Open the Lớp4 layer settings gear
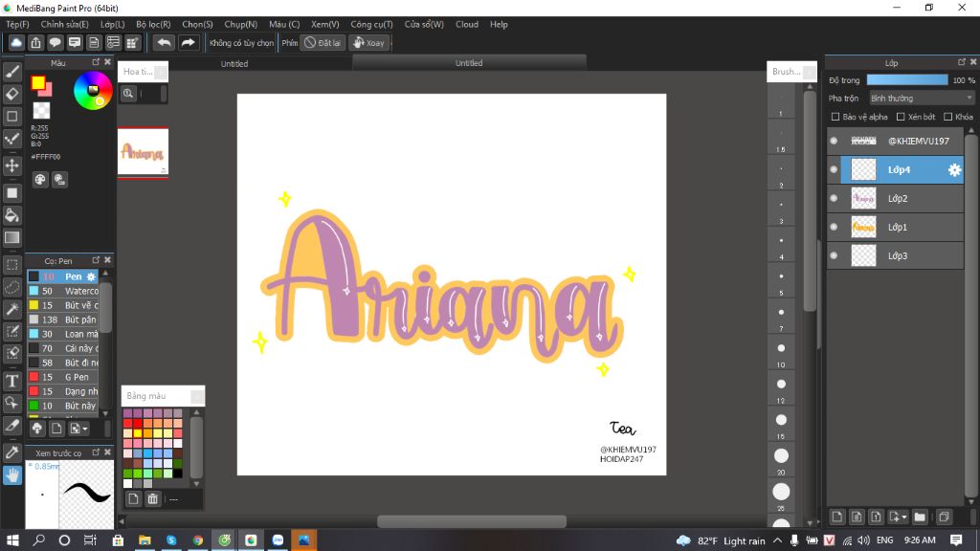This screenshot has width=980, height=551. pos(954,170)
